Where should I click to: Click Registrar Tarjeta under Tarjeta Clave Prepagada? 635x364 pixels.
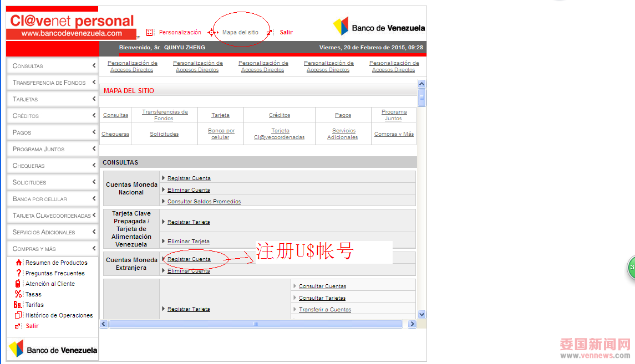tap(189, 222)
